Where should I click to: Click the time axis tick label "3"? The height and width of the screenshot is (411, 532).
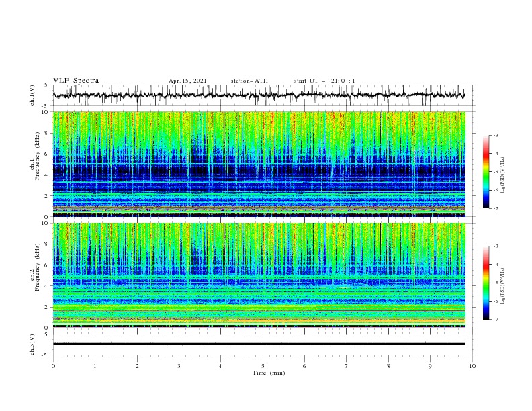tap(179, 366)
